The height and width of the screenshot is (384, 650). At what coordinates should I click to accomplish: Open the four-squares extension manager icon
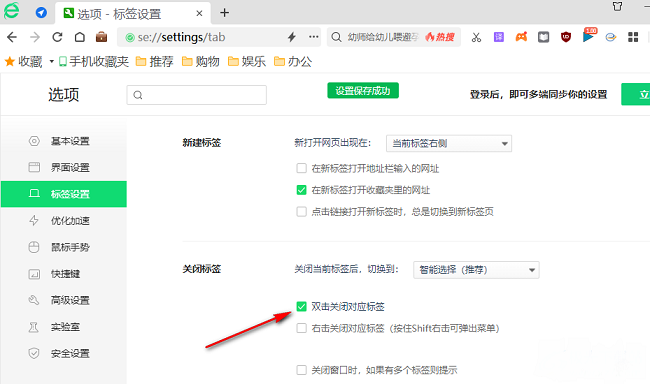[x=633, y=37]
